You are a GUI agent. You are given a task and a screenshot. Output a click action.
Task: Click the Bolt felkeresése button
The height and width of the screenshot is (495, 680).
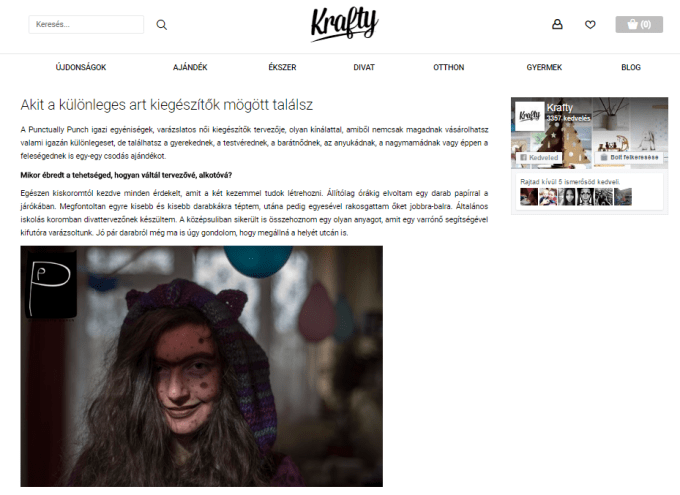click(629, 157)
